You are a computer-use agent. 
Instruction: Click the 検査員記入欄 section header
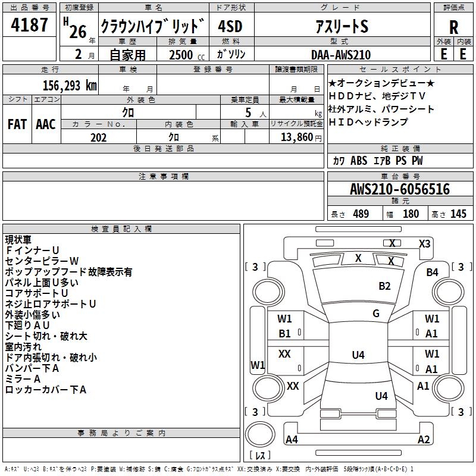[x=121, y=229]
